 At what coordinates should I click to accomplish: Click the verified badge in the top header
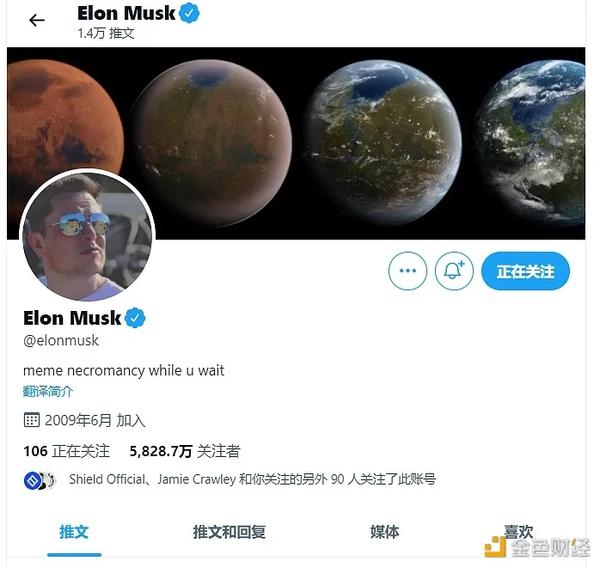click(189, 13)
